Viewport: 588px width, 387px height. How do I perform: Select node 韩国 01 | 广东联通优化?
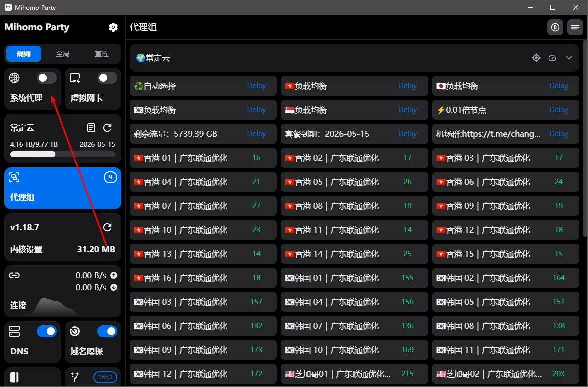354,278
